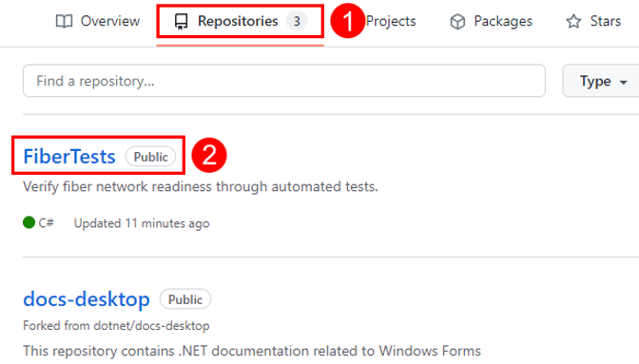Image resolution: width=639 pixels, height=364 pixels.
Task: Click the Forked from dotnet/docs-desktop text
Action: [116, 326]
